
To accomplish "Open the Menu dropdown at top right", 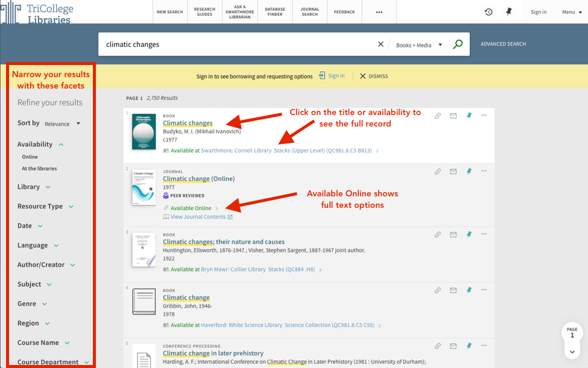I will 572,12.
